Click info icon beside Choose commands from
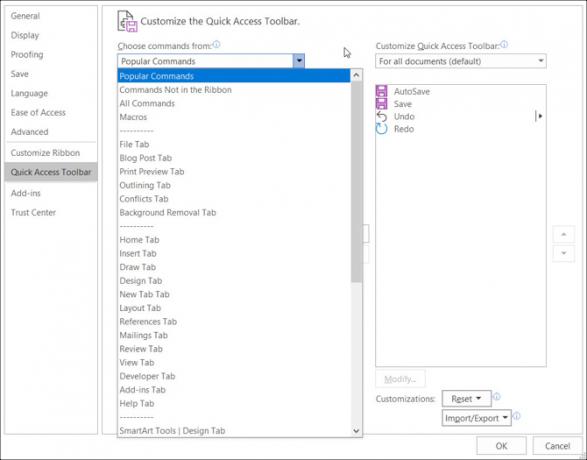Image resolution: width=587 pixels, height=460 pixels. click(216, 45)
